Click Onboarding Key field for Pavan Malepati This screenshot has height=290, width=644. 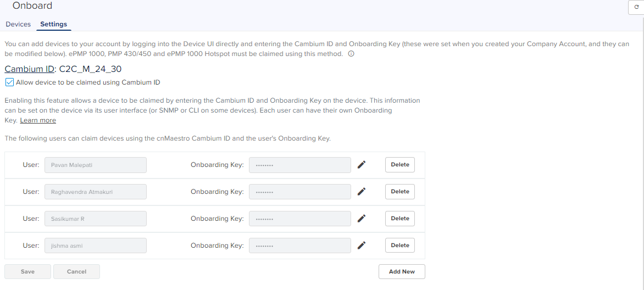(300, 165)
